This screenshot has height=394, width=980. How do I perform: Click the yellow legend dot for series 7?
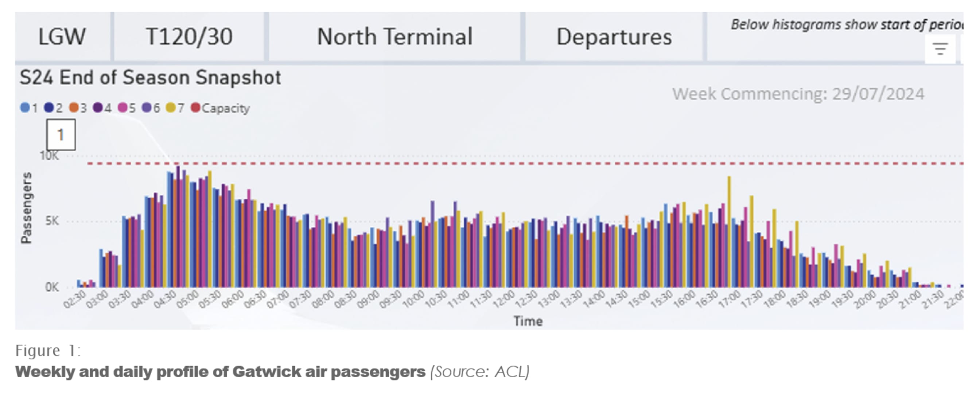click(x=171, y=108)
